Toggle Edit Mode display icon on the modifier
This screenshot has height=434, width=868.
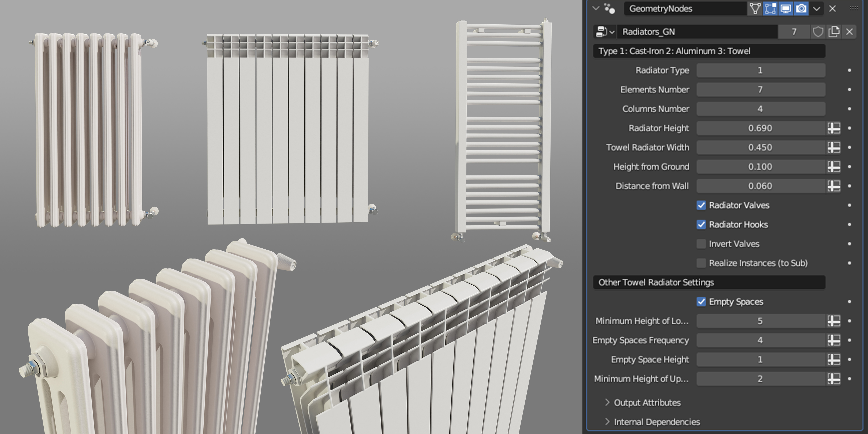771,9
